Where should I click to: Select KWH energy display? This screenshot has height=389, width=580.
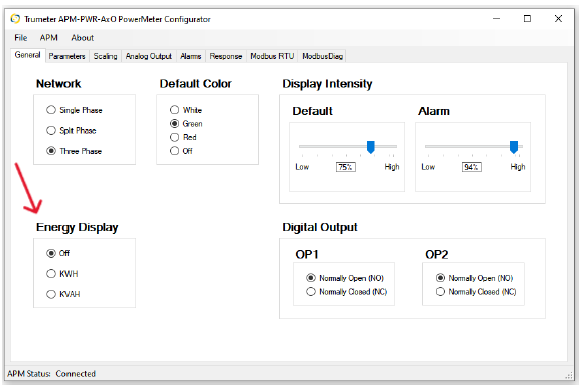click(x=62, y=274)
